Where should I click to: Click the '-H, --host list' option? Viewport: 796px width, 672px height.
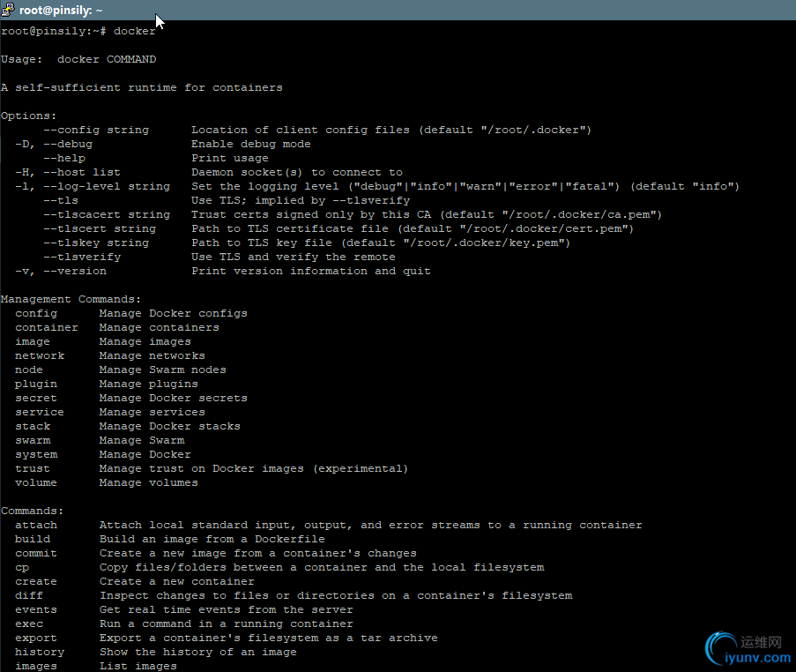coord(68,173)
